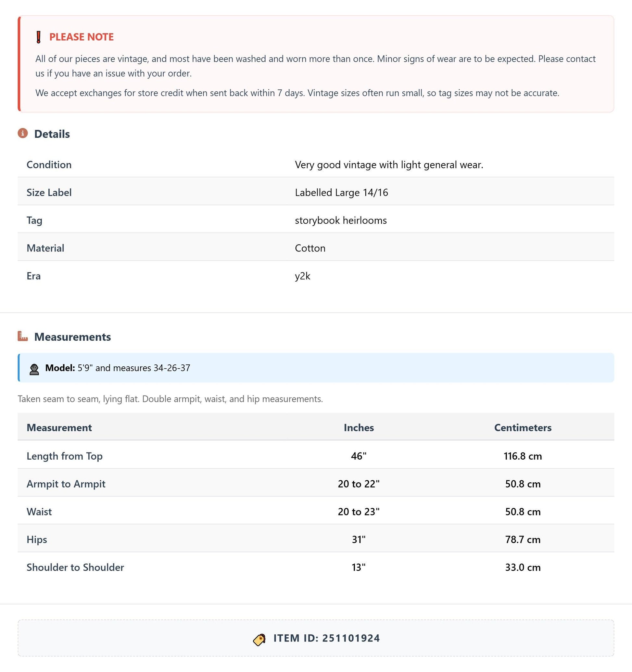Click the y2k era value
This screenshot has height=672, width=632.
coord(302,276)
